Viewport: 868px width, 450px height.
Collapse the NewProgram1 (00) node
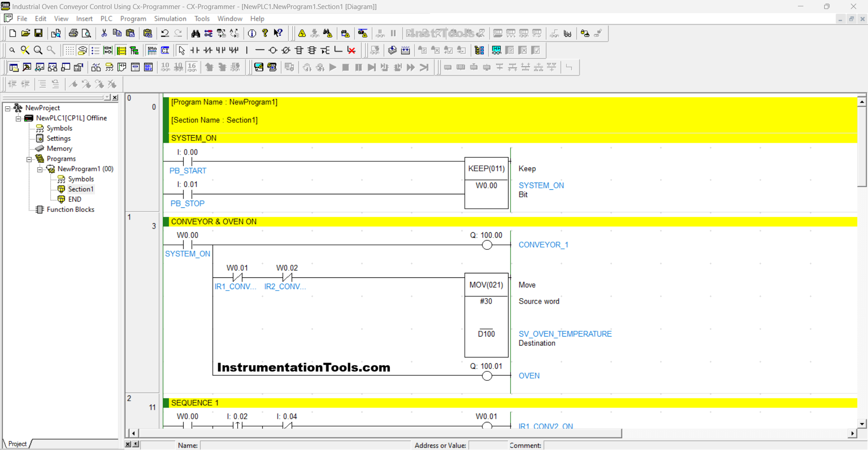click(40, 169)
